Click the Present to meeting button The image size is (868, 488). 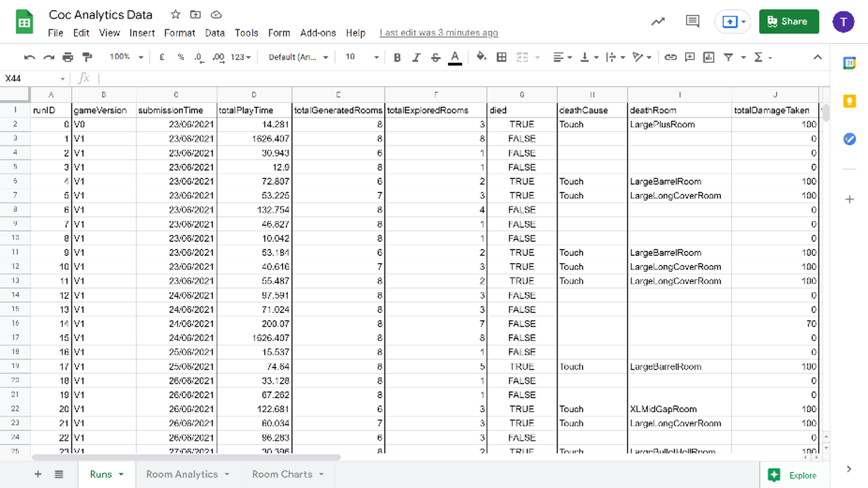pos(732,22)
